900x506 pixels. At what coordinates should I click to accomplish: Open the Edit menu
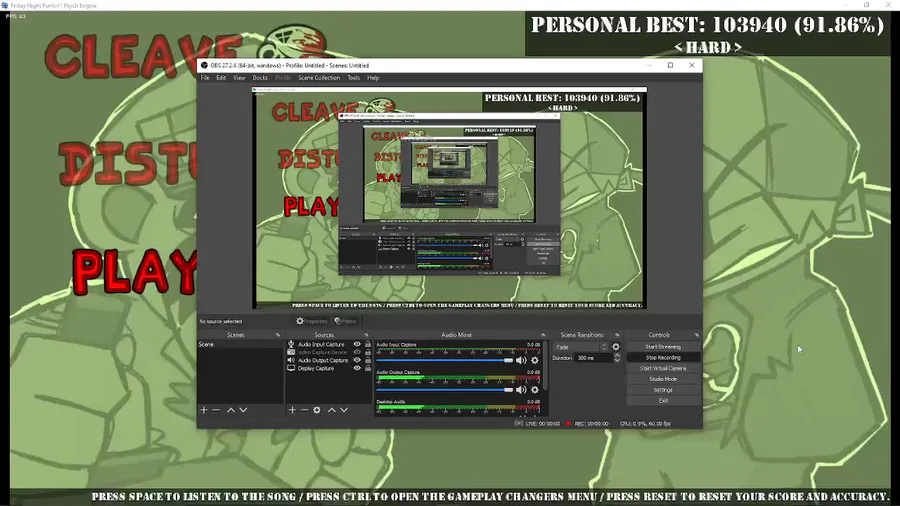221,77
